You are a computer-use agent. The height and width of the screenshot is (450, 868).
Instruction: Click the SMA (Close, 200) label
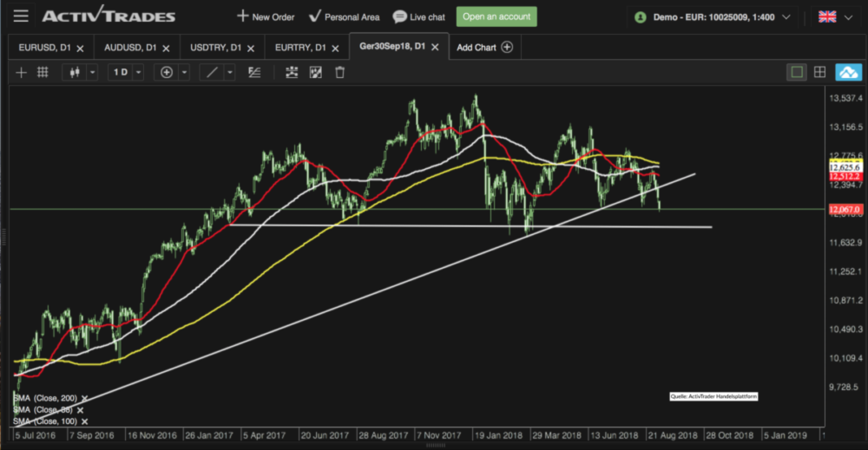coord(45,398)
